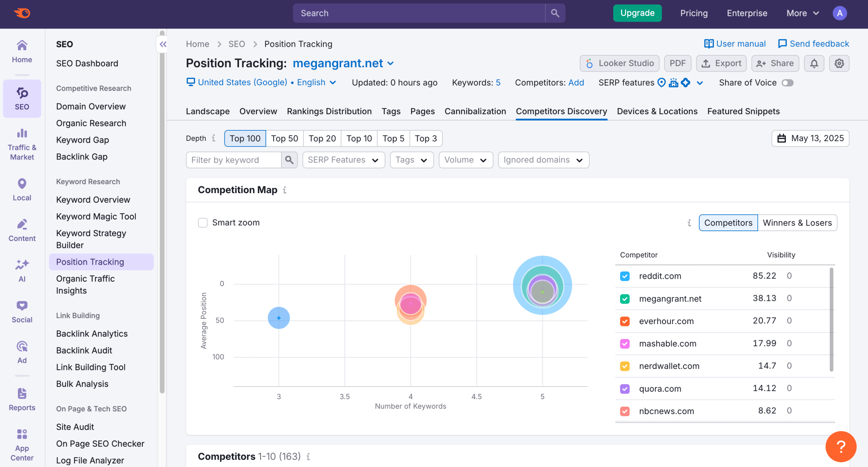The image size is (868, 467).
Task: Switch to the Overview tab
Action: tap(258, 111)
